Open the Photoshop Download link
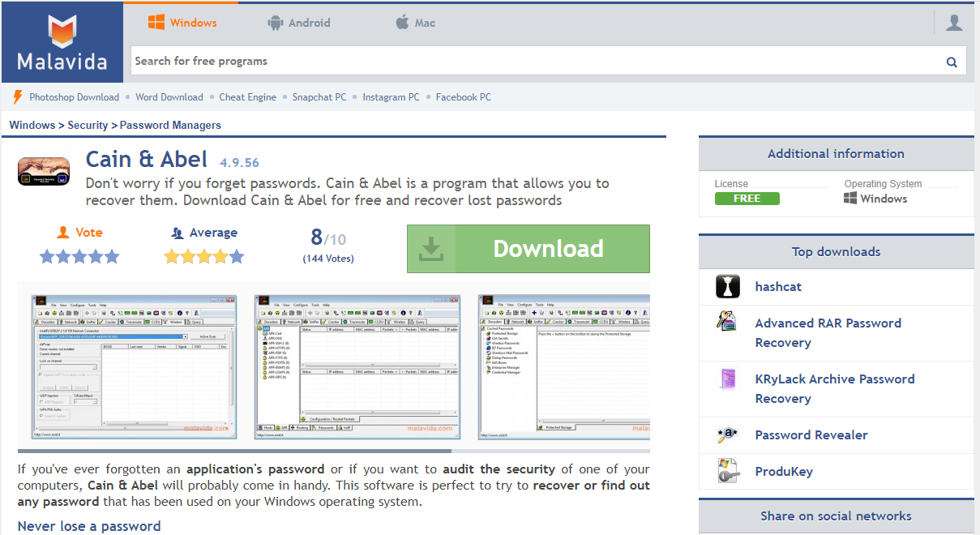 tap(75, 97)
